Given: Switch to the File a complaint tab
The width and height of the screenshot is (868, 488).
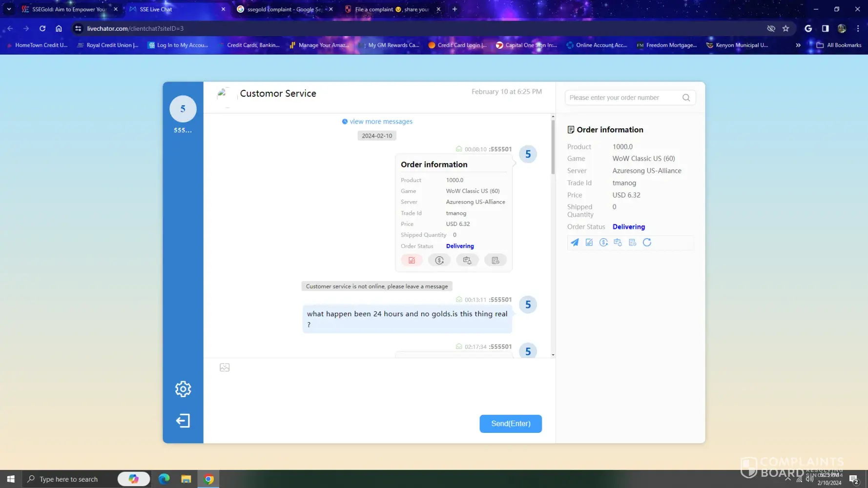Looking at the screenshot, I should (391, 9).
